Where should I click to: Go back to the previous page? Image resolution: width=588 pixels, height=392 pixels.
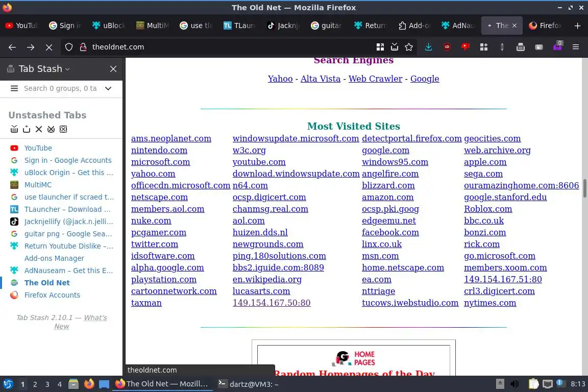coord(12,47)
